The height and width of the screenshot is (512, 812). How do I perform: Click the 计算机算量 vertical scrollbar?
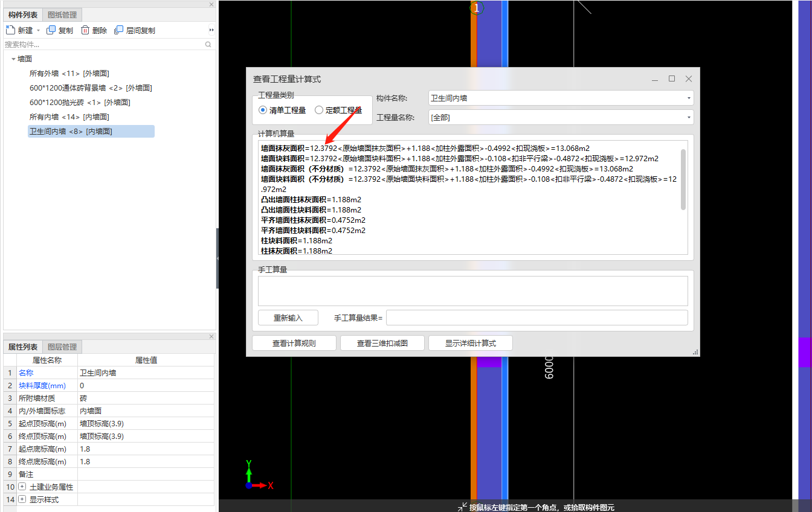point(683,179)
